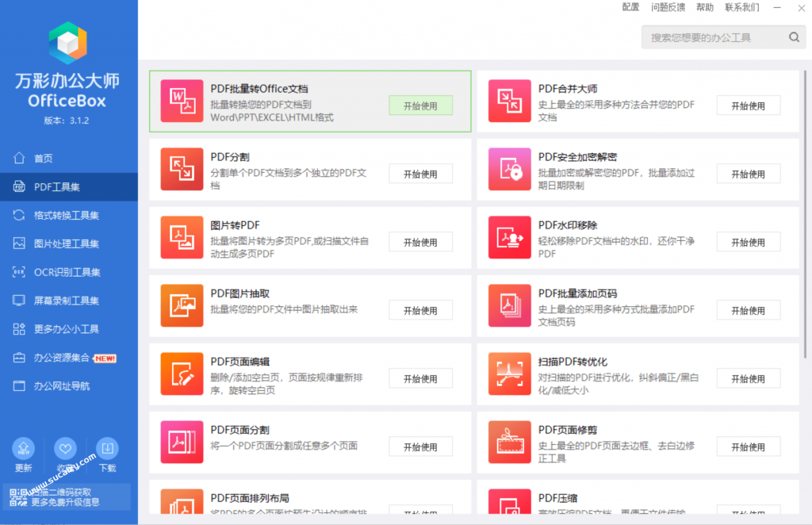Open 更多办公小工具 in sidebar
Image resolution: width=812 pixels, height=525 pixels.
[x=69, y=329]
